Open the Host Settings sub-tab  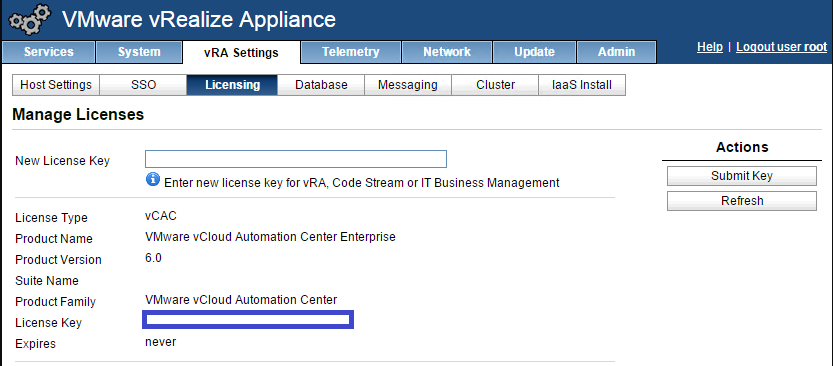pyautogui.click(x=56, y=85)
